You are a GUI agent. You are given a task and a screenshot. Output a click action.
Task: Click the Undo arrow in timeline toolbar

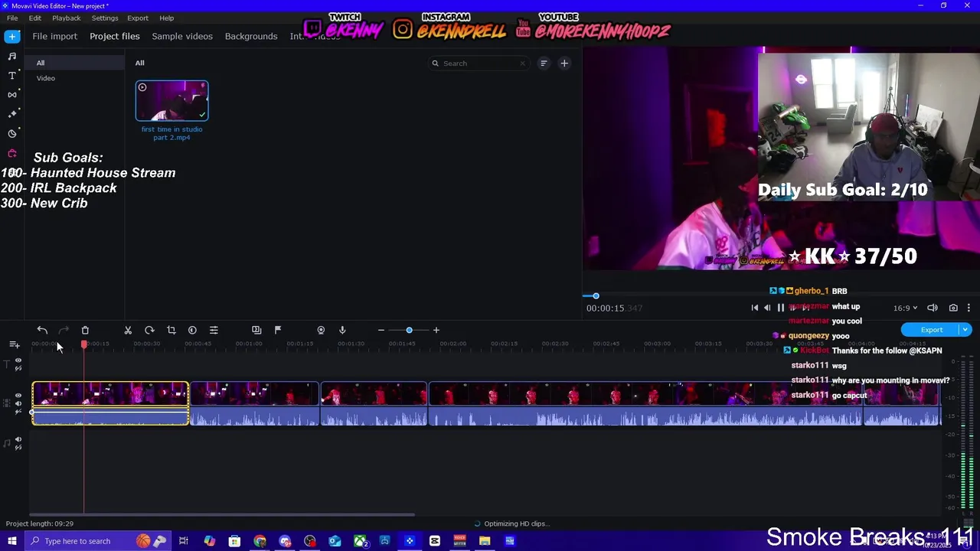[42, 330]
